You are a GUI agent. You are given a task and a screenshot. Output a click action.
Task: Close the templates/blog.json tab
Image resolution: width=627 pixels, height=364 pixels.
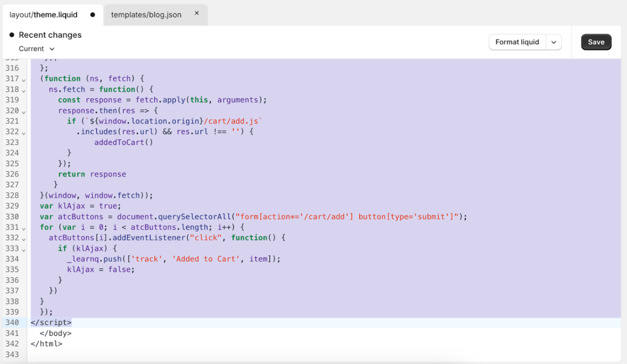tap(197, 13)
